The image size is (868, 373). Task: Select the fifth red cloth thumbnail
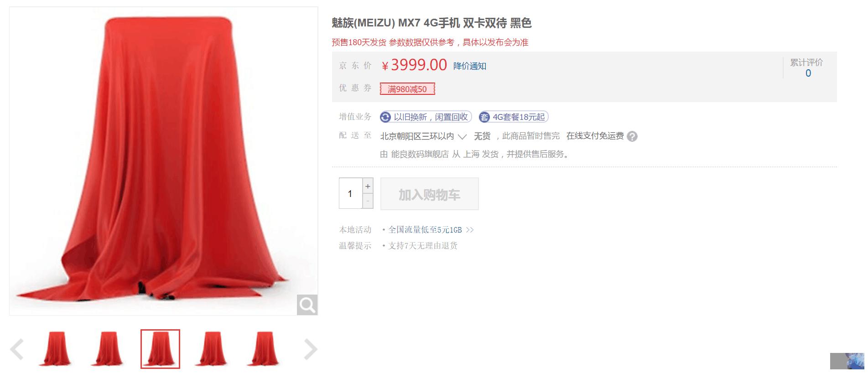264,349
